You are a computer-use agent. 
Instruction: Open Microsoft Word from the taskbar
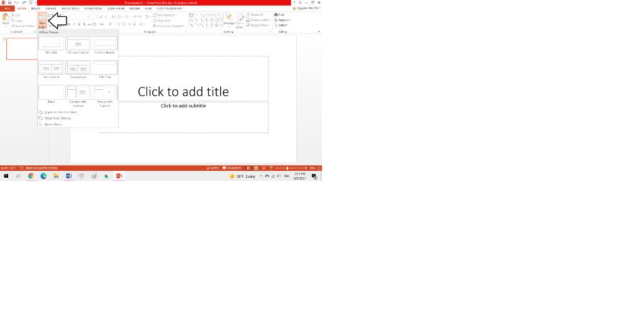(x=69, y=176)
